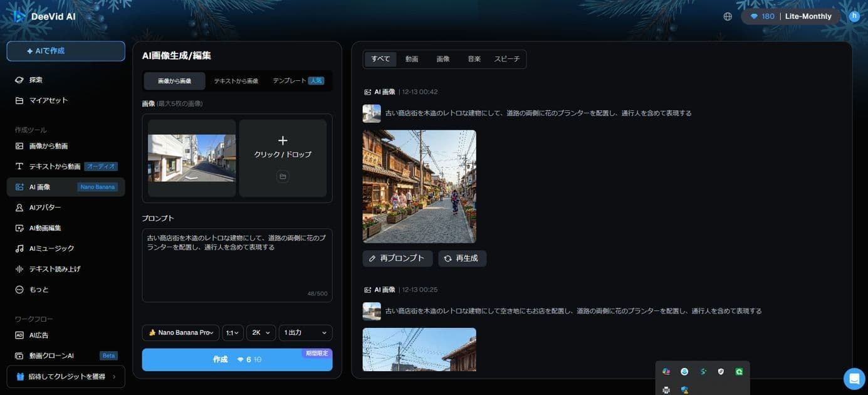Viewport: 868px width, 395px height.
Task: Click the globe language icon
Action: (728, 17)
